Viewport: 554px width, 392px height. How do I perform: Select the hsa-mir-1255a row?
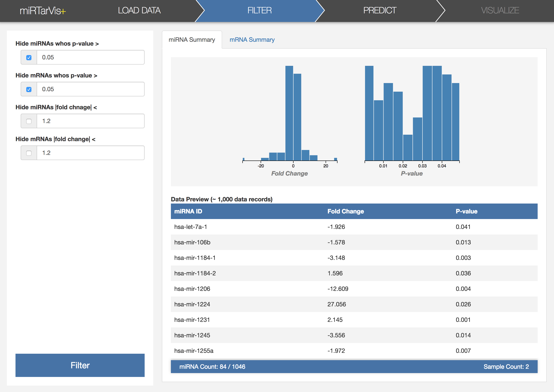(x=354, y=351)
